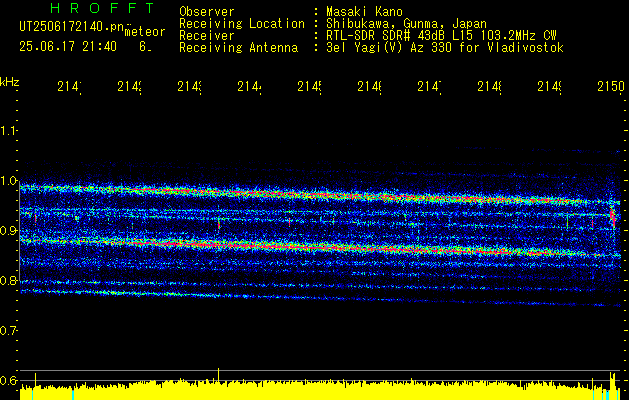Image resolution: width=629 pixels, height=400 pixels.
Task: Click the 2150 time marker
Action: 611,87
